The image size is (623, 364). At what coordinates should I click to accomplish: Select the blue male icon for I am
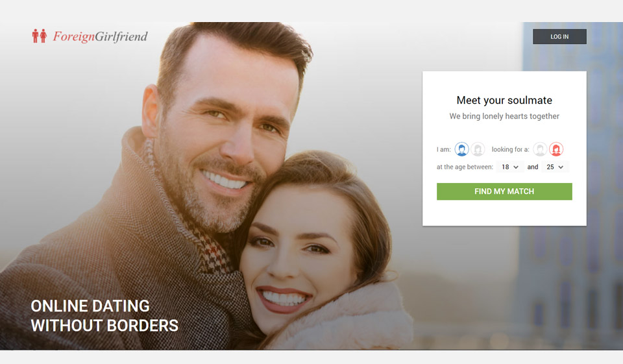[461, 149]
